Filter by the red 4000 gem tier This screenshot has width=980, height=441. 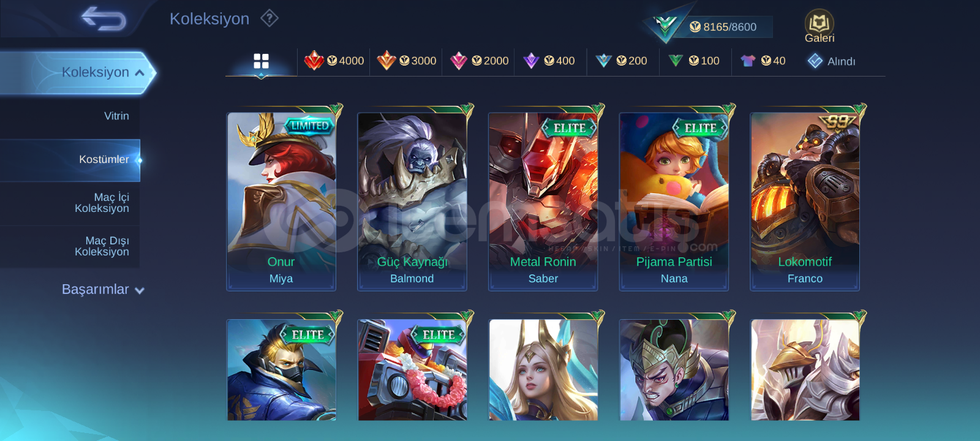[x=334, y=61]
